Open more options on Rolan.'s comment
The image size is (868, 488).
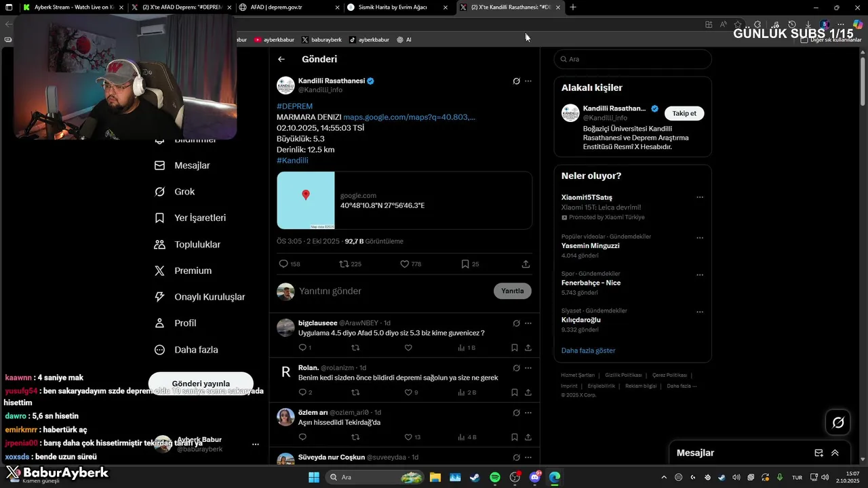pyautogui.click(x=528, y=368)
